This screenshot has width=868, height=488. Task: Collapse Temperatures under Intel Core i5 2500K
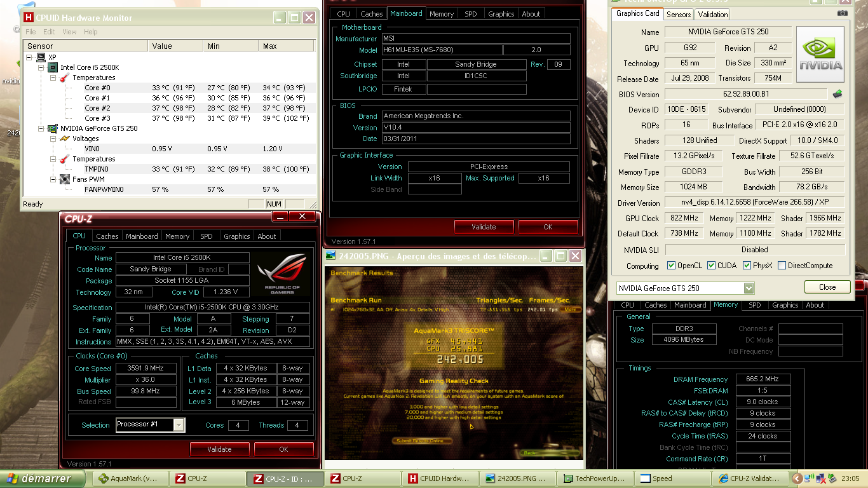[53, 78]
